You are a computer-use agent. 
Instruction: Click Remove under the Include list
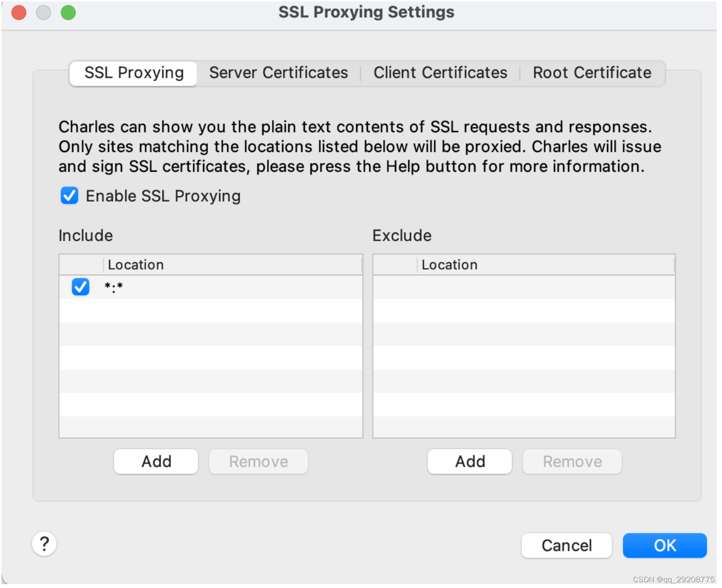[x=258, y=461]
